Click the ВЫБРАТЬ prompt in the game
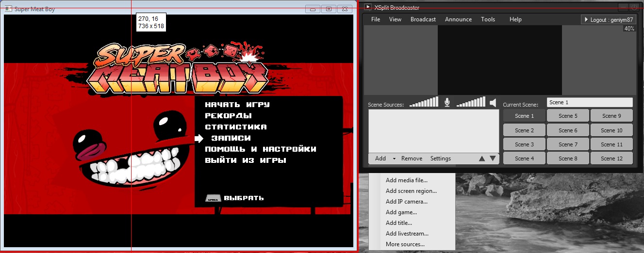644x253 pixels. pos(235,198)
